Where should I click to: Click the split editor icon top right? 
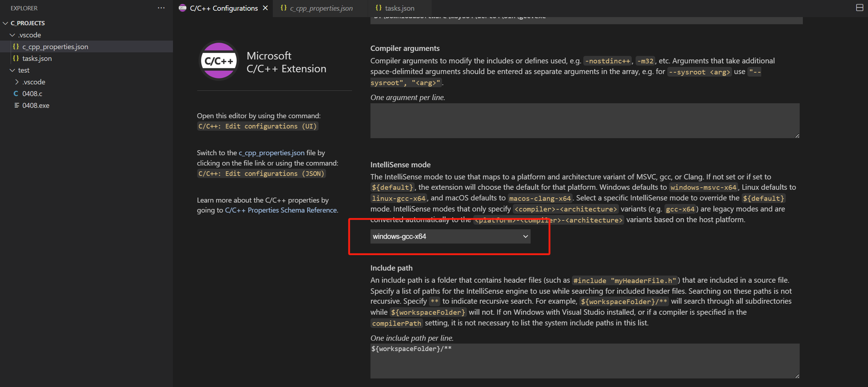[x=859, y=7]
